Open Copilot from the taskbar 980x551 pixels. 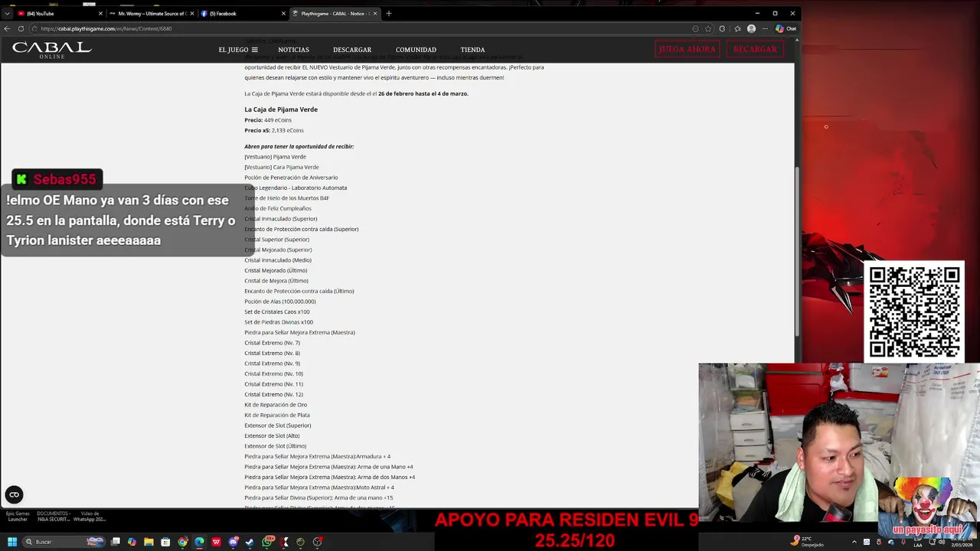[132, 542]
